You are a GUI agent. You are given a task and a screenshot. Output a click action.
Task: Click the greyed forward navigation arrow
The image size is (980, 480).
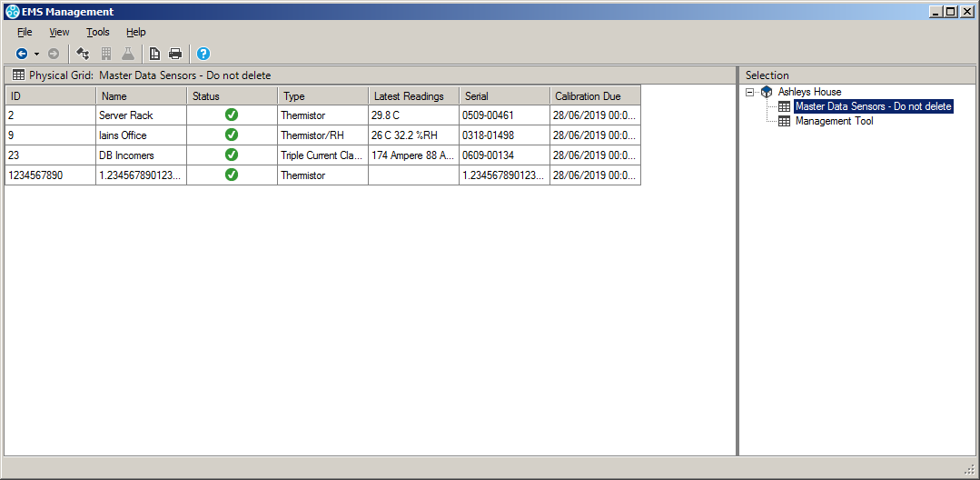point(54,54)
